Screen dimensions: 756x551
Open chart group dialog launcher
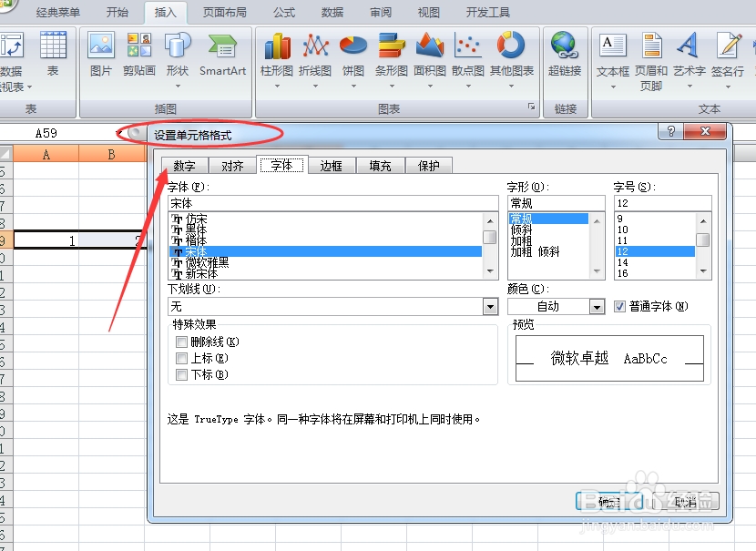tap(531, 106)
